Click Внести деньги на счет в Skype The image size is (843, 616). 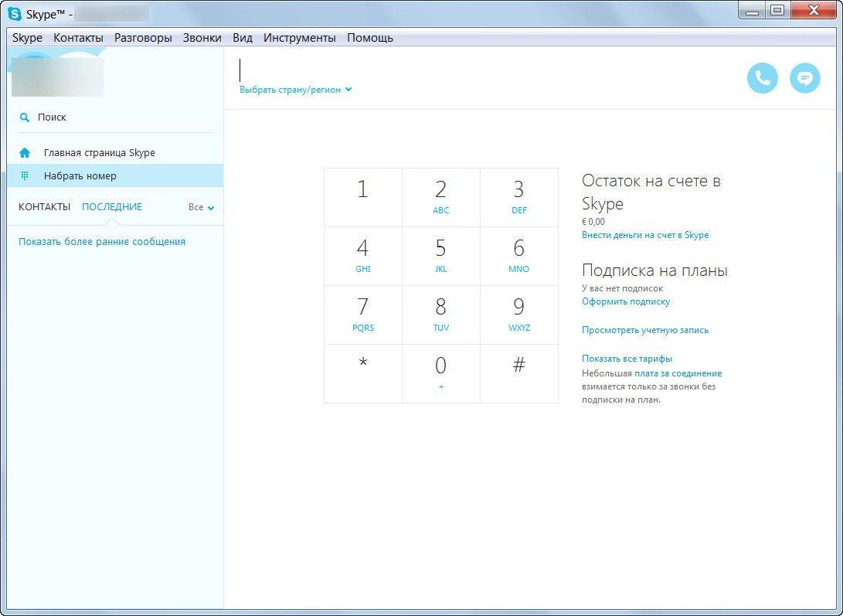point(645,235)
